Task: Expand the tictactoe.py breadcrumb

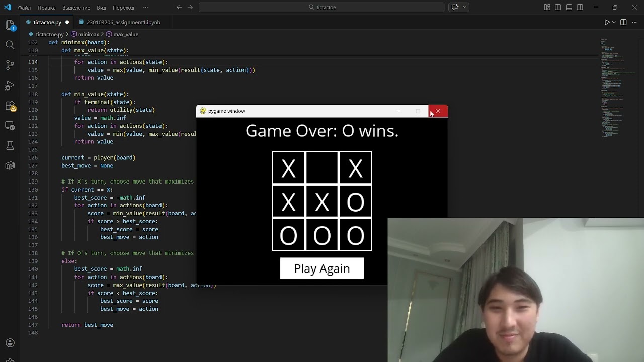Action: [x=50, y=34]
